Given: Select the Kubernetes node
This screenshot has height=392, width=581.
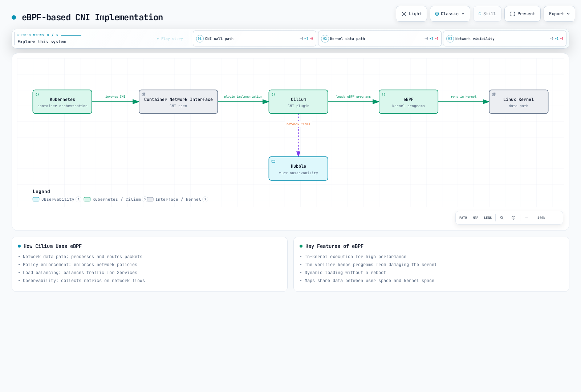Looking at the screenshot, I should (62, 102).
